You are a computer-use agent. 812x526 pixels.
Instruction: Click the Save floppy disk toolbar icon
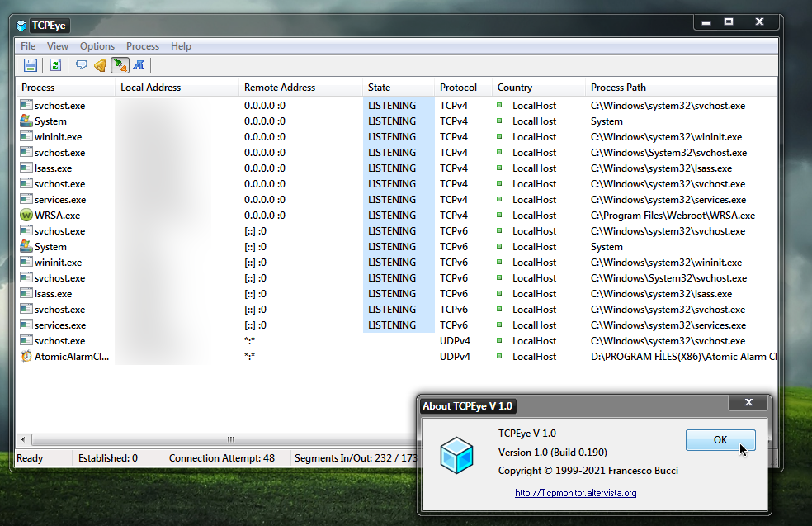[31, 65]
